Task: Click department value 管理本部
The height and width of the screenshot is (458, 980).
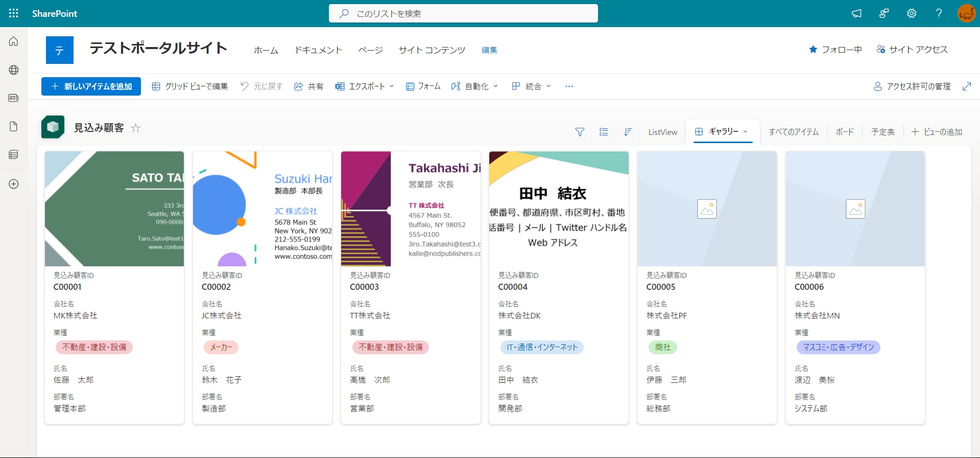Action: 70,408
